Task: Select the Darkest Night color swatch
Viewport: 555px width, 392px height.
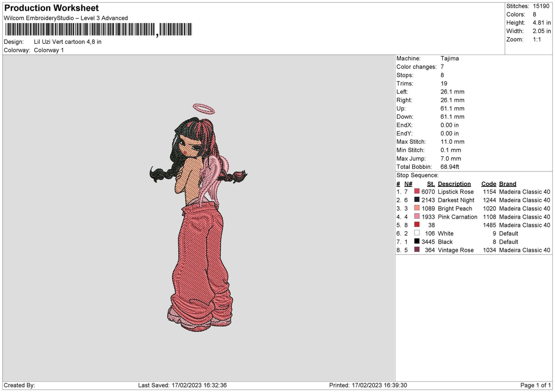Action: pos(417,200)
